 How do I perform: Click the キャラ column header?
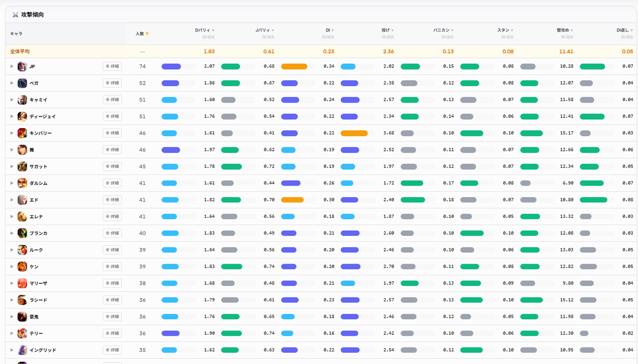coord(16,33)
